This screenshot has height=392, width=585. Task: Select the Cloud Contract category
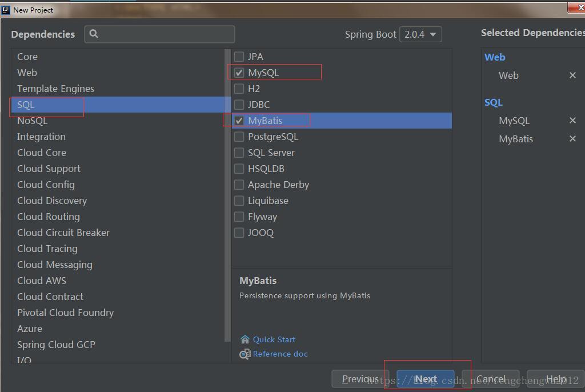click(118, 297)
